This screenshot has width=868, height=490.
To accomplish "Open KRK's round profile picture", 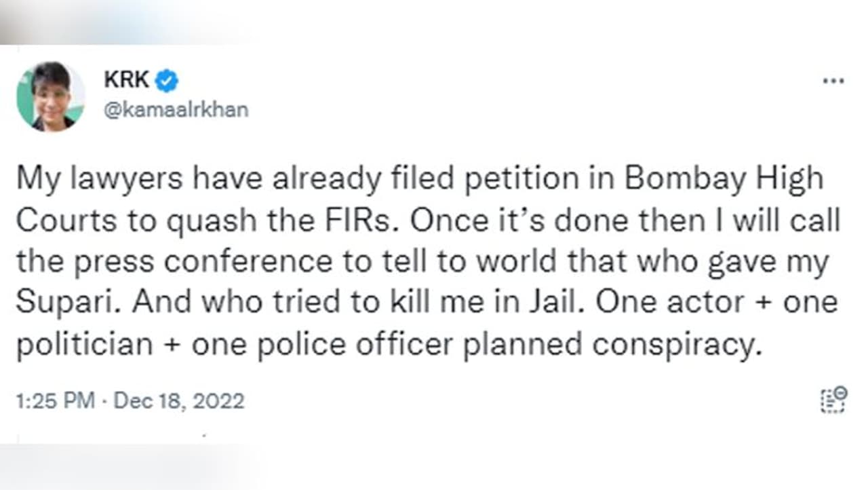I will [x=50, y=96].
